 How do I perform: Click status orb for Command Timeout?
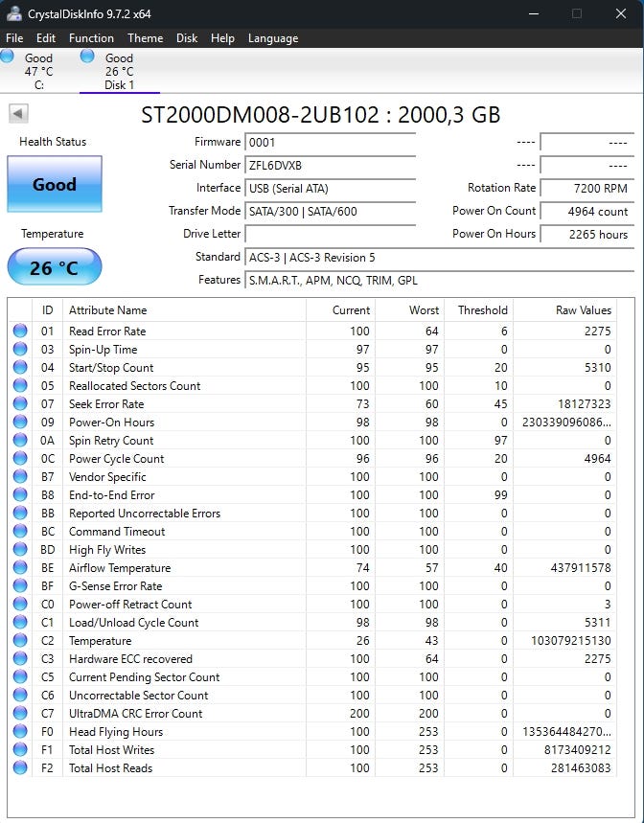pos(20,531)
